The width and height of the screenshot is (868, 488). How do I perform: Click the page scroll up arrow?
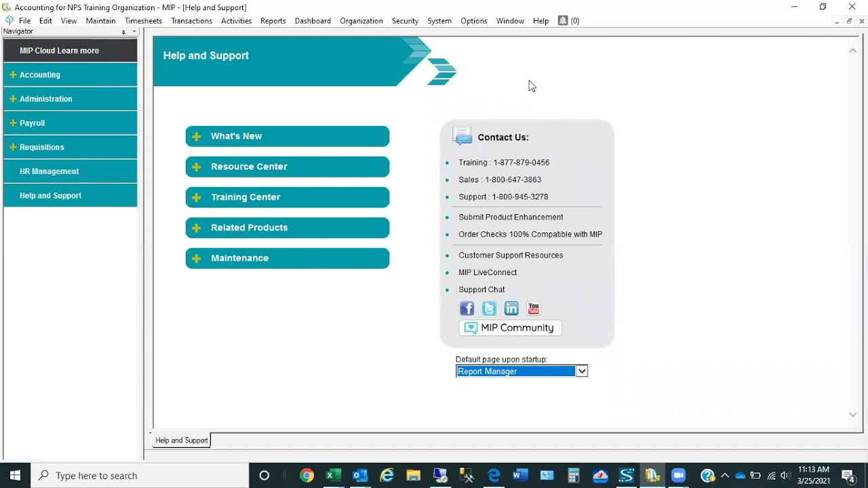click(853, 51)
